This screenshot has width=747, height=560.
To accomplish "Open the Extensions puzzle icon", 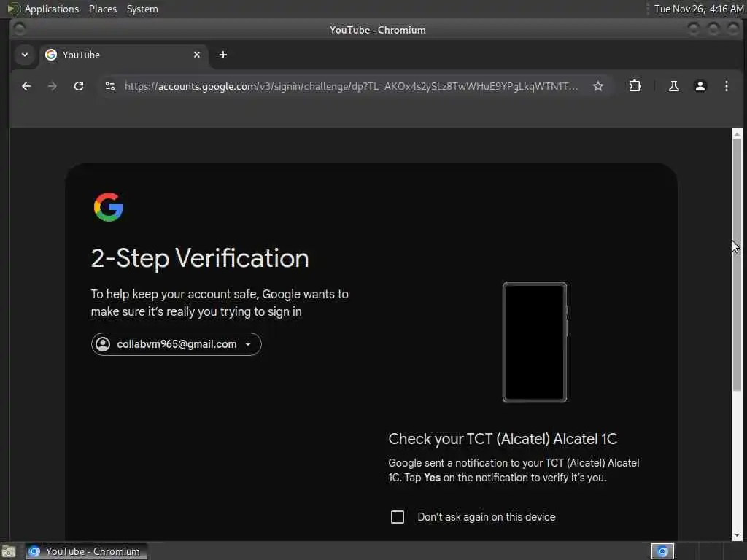I will point(635,86).
